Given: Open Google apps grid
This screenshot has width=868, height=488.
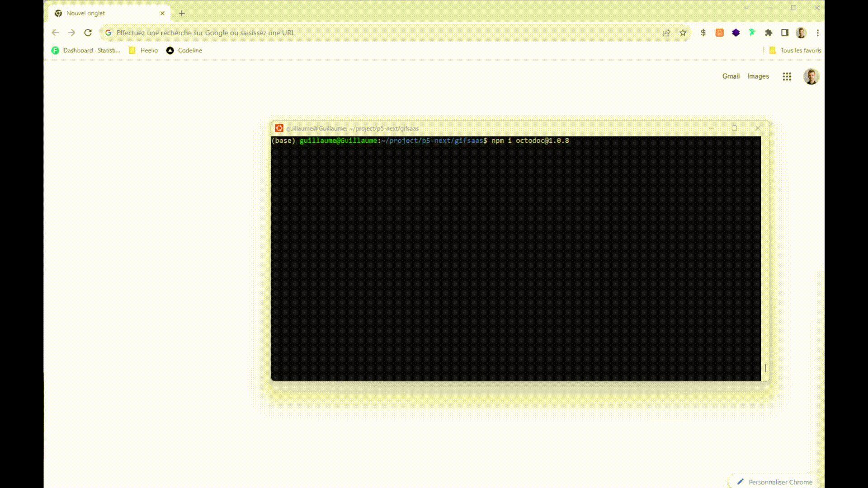Looking at the screenshot, I should [787, 76].
